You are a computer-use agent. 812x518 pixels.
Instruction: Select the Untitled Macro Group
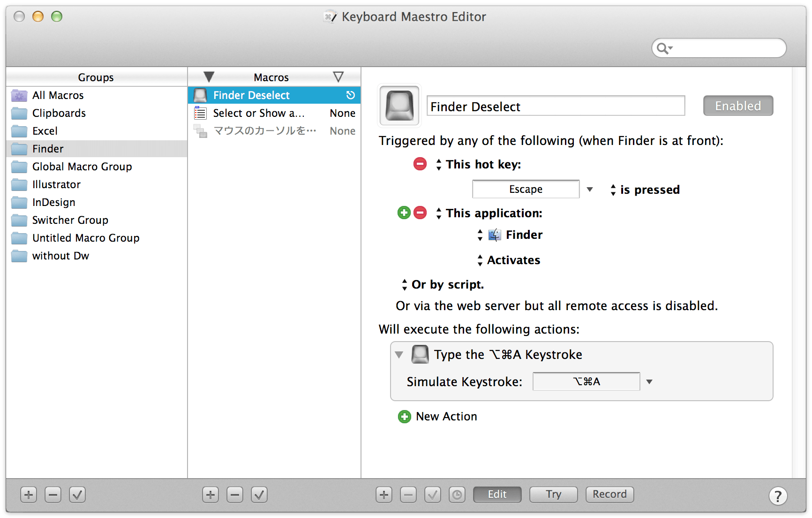coord(97,238)
